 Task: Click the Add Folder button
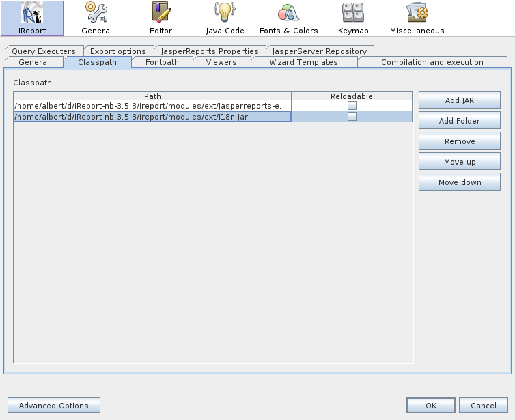point(460,121)
